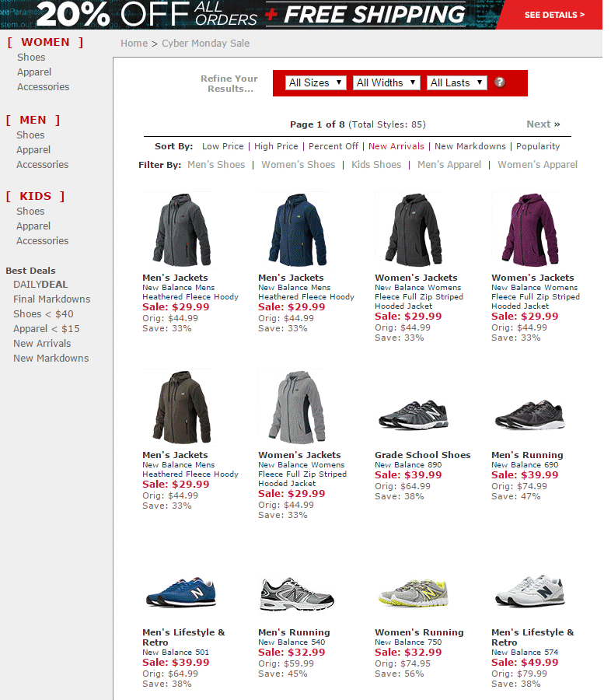This screenshot has width=611, height=700.
Task: Select the navy Men's Heathered Fleece Hoody image
Action: pyautogui.click(x=294, y=230)
